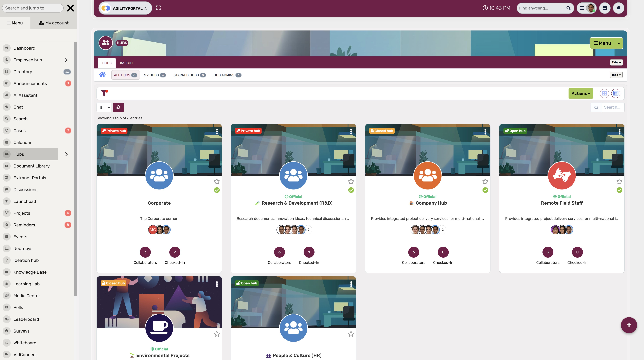Viewport: 644px width, 360px height.
Task: Star the Company Hub card
Action: click(x=485, y=181)
